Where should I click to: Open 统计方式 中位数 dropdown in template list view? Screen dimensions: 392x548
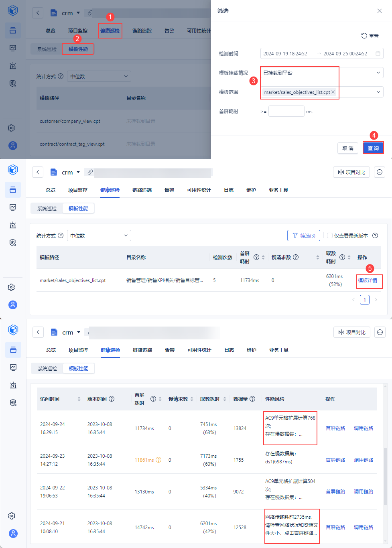(x=99, y=235)
